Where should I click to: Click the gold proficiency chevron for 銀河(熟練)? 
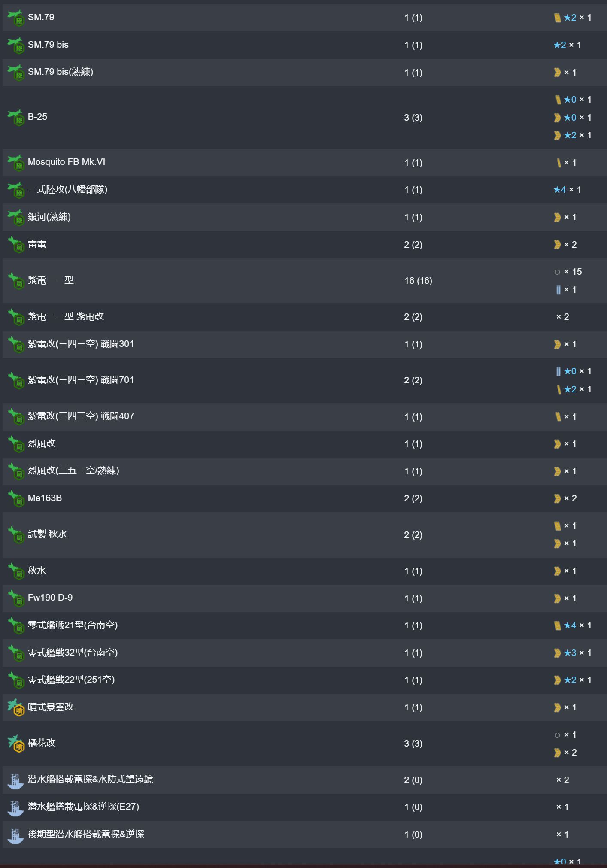pyautogui.click(x=557, y=217)
